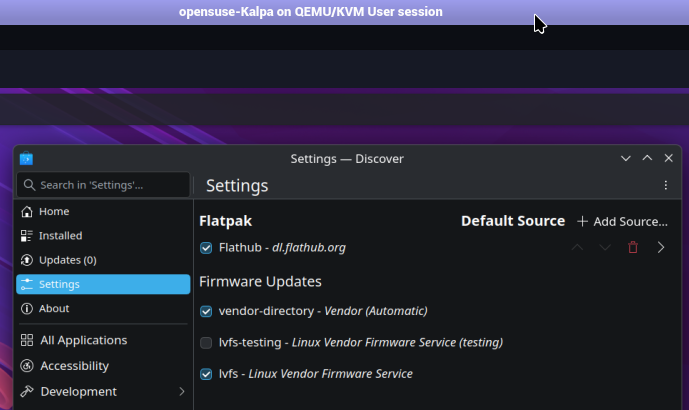This screenshot has height=410, width=689.
Task: Move Flathub source down in priority
Action: click(605, 247)
